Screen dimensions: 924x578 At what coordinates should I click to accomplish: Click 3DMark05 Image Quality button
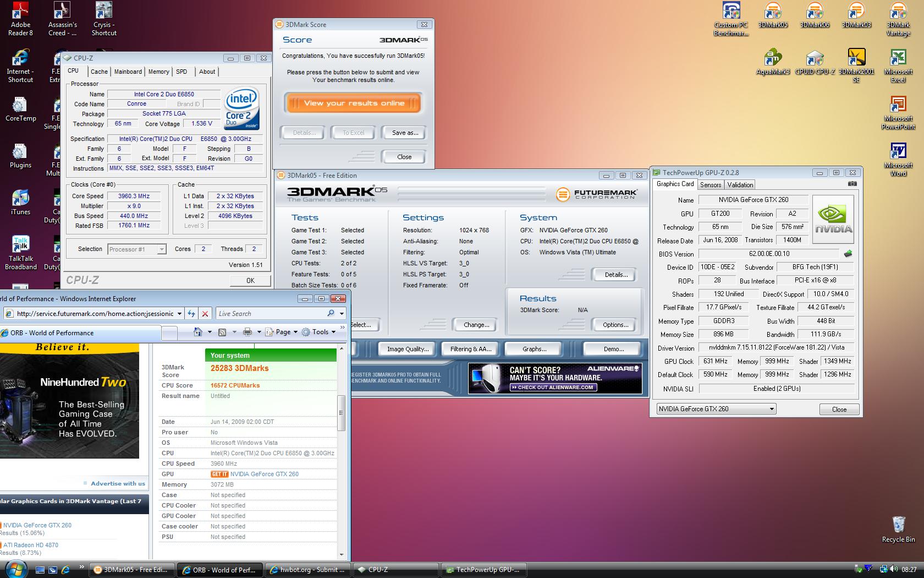(408, 349)
